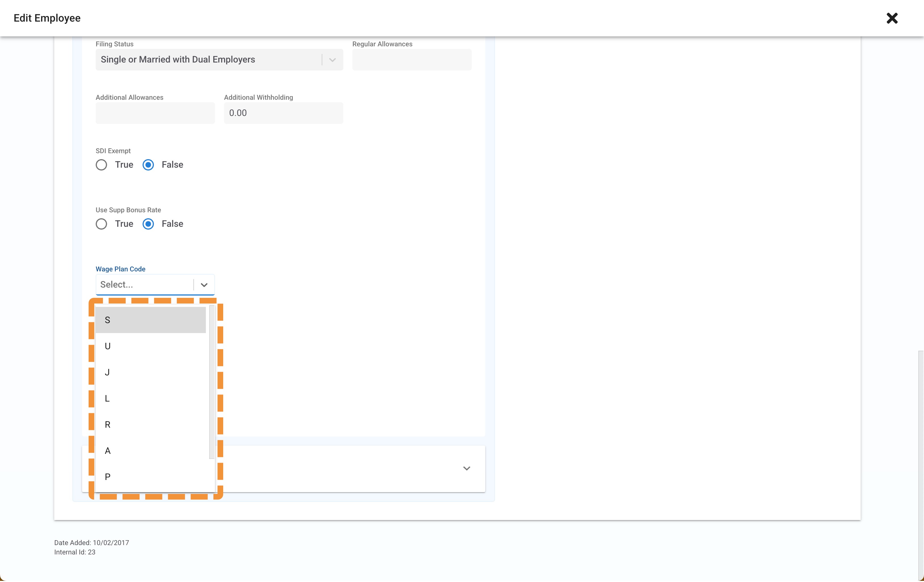Screen dimensions: 924x582
Task: Click the Additional Withholding amount field
Action: 283,113
